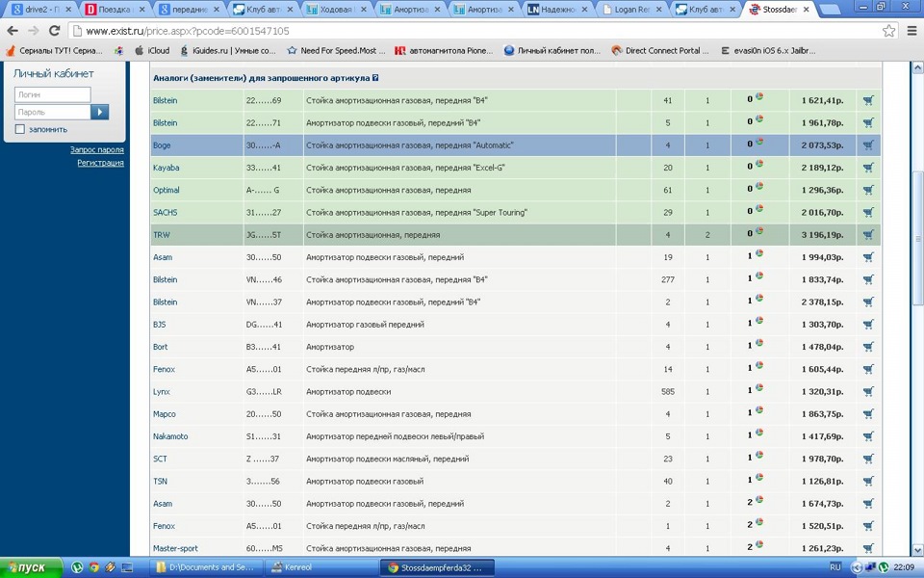This screenshot has height=578, width=924.
Task: Select quantity 585 in Lynx row
Action: (668, 392)
